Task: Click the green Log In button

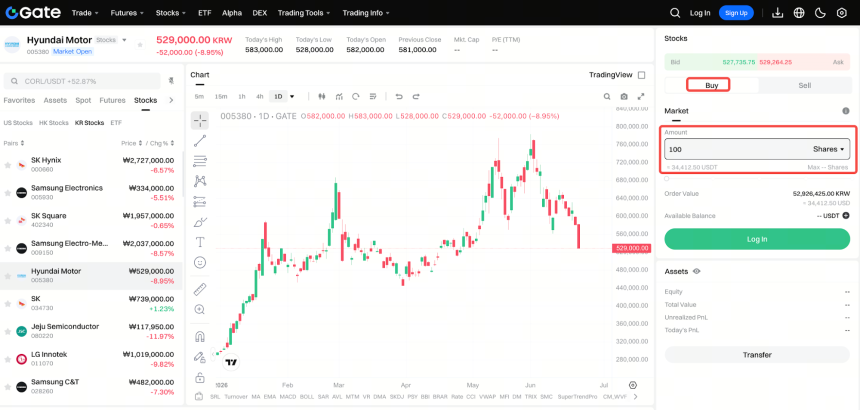Action: pyautogui.click(x=757, y=239)
